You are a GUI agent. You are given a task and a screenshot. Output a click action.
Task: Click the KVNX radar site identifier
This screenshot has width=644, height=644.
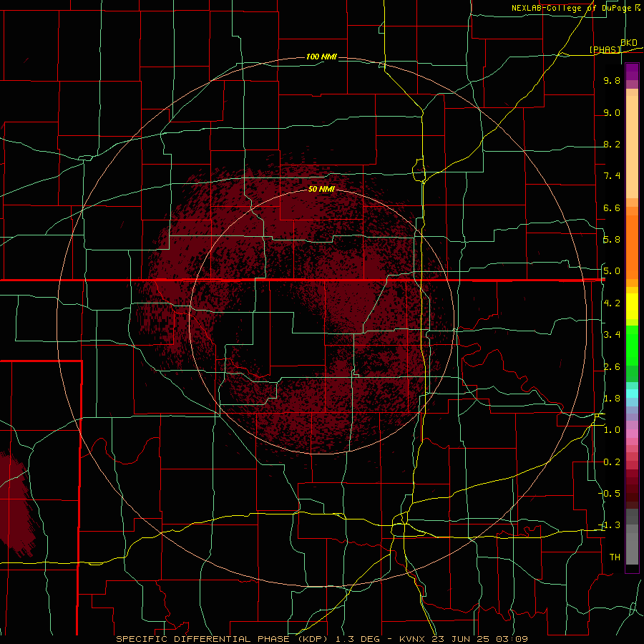(413, 639)
